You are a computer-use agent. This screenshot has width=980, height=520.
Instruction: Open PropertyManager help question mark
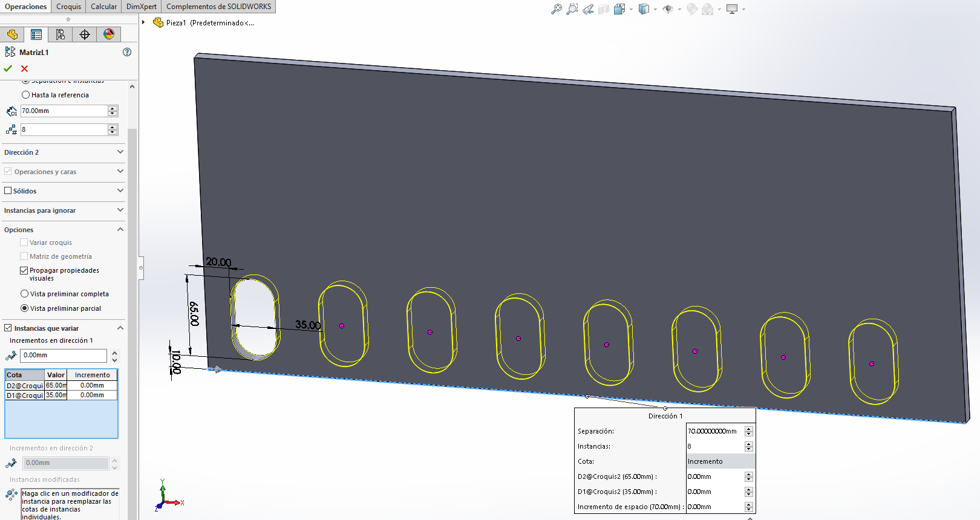click(127, 52)
